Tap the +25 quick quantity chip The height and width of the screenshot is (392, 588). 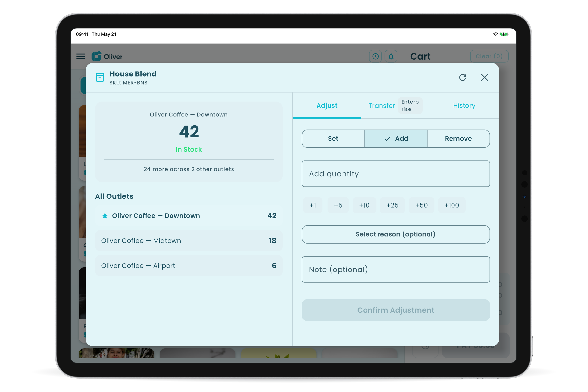(392, 205)
